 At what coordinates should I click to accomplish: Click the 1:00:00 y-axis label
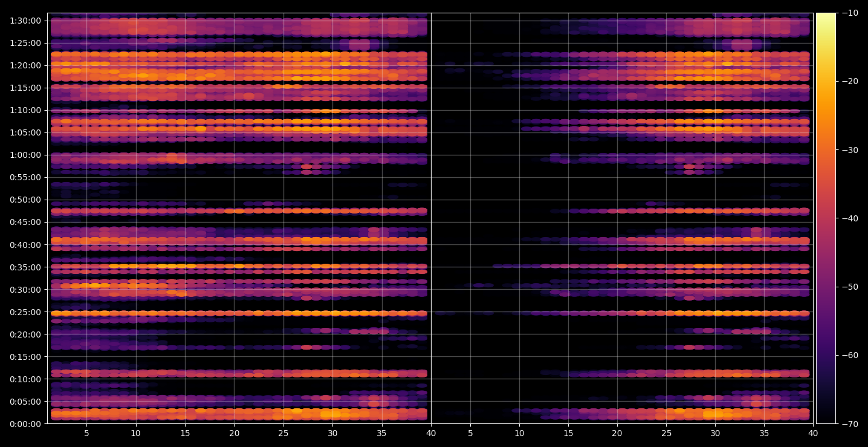25,155
